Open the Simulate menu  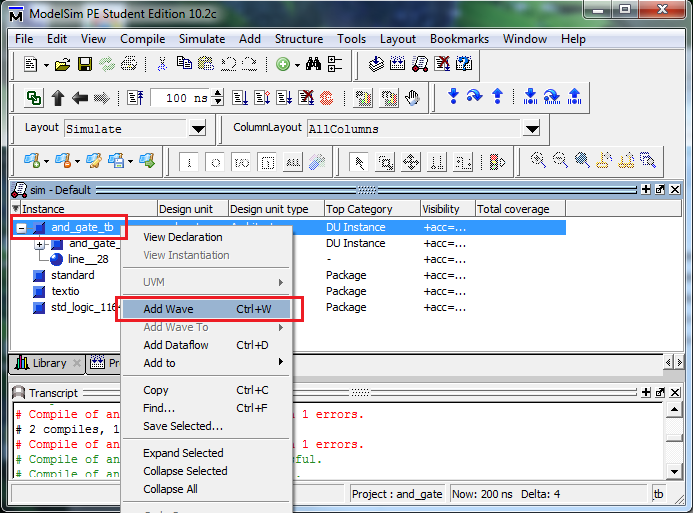click(x=202, y=39)
